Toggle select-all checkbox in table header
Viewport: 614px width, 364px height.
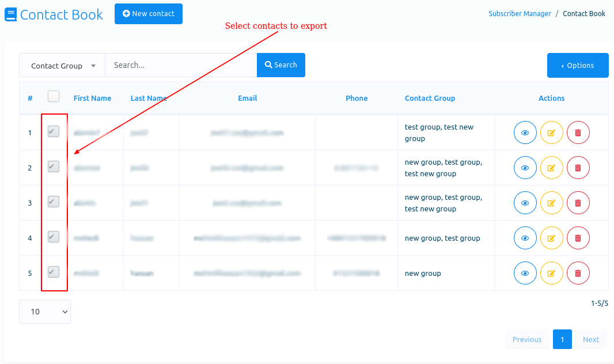coord(54,96)
